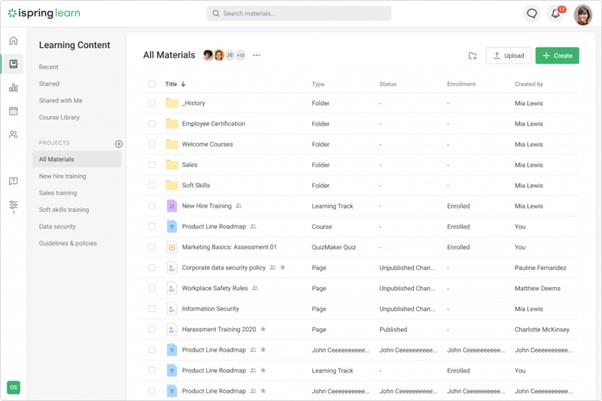Screen dimensions: 602x401
Task: Select Data security project
Action: (57, 226)
